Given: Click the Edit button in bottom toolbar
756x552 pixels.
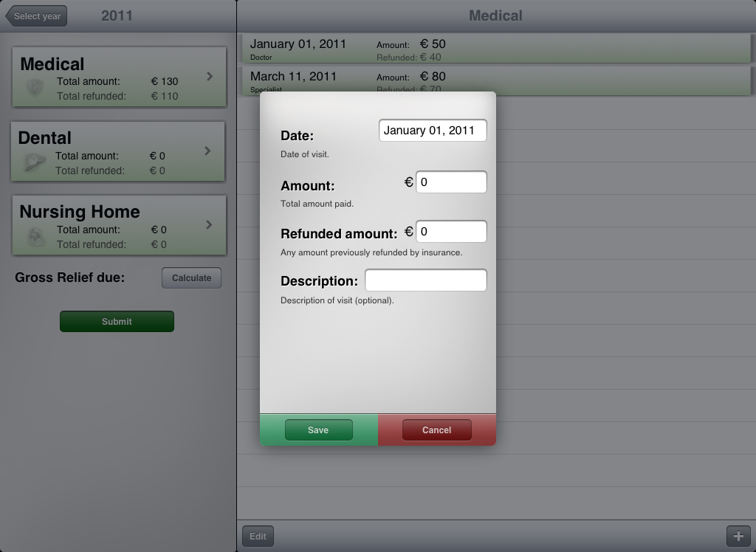Looking at the screenshot, I should coord(258,537).
